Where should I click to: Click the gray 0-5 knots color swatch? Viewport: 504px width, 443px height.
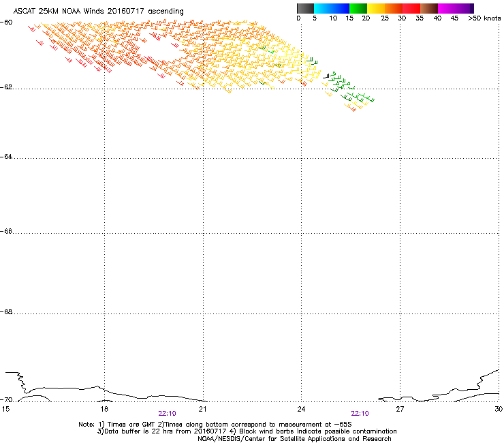point(305,8)
